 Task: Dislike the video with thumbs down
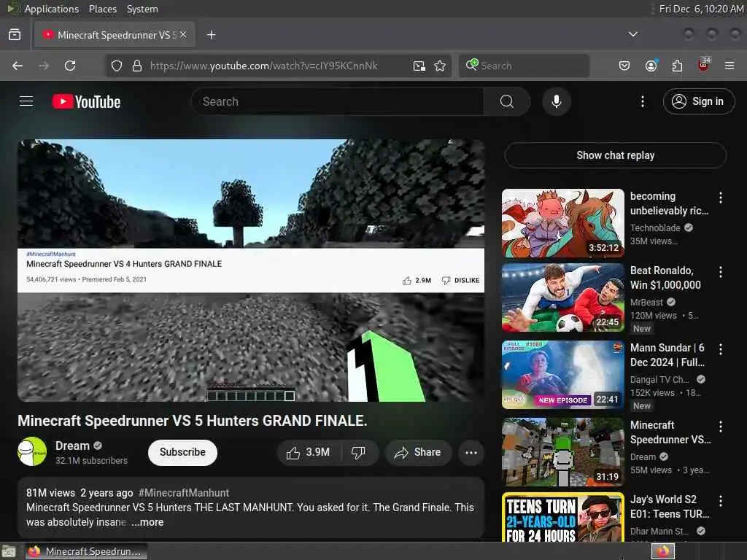pyautogui.click(x=358, y=452)
